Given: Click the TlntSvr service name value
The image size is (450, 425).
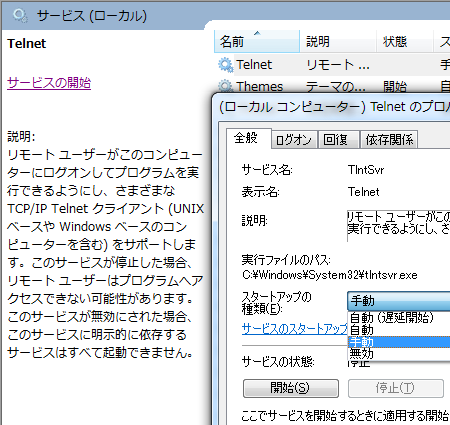Looking at the screenshot, I should click(366, 170).
